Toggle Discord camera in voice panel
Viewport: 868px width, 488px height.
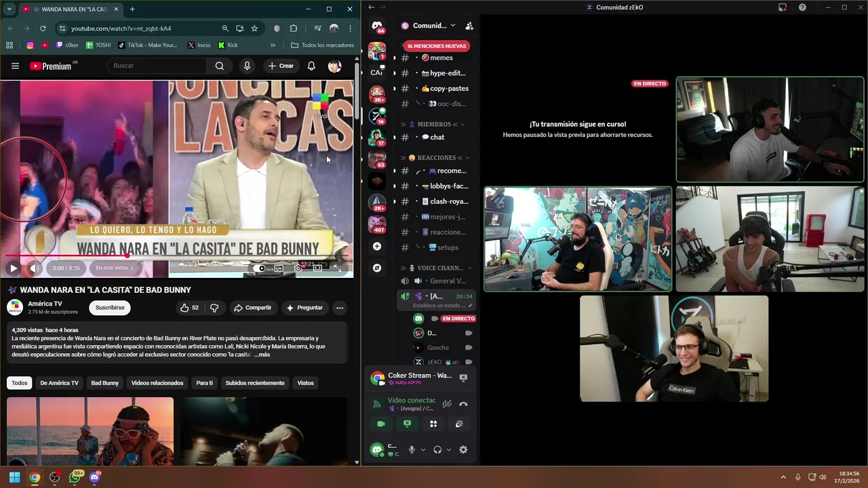coord(381,424)
